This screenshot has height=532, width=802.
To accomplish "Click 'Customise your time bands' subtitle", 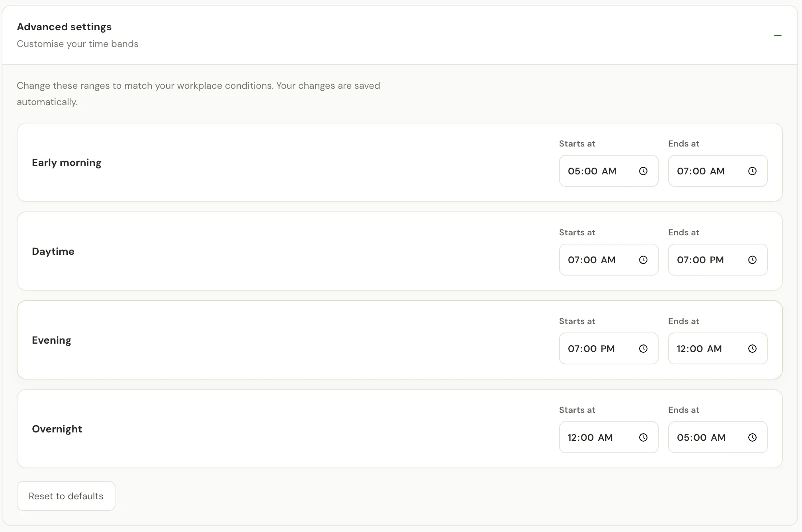I will coord(78,44).
